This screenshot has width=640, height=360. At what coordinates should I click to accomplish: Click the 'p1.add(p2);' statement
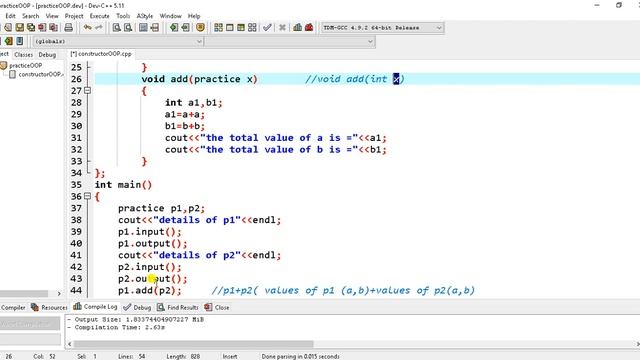coord(149,291)
